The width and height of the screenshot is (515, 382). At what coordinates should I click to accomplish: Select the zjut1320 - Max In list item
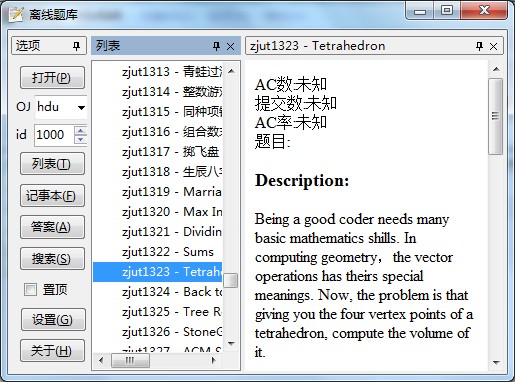(157, 212)
